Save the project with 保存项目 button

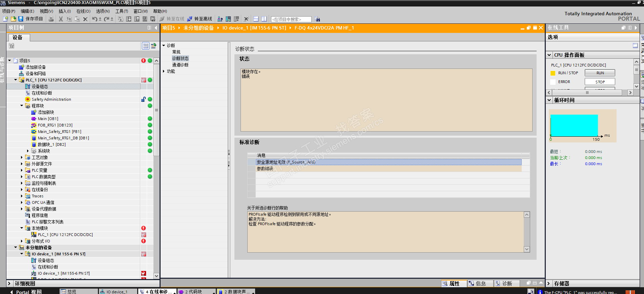pos(30,19)
